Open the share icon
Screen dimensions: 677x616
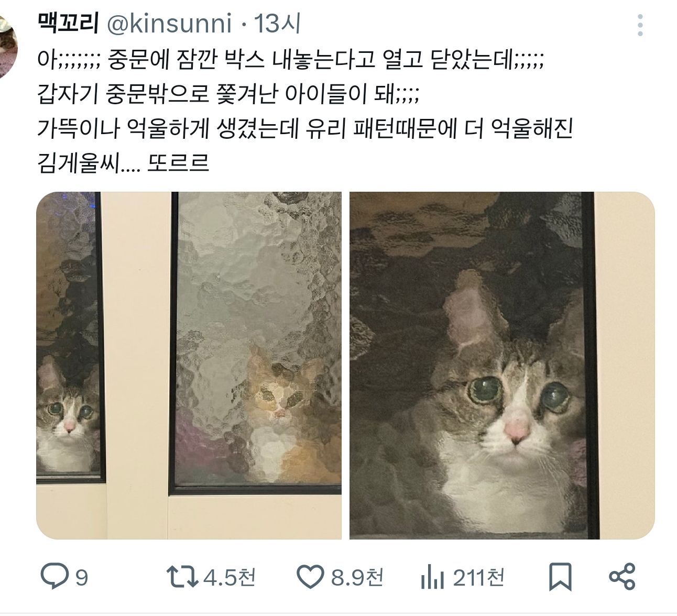[x=622, y=577]
